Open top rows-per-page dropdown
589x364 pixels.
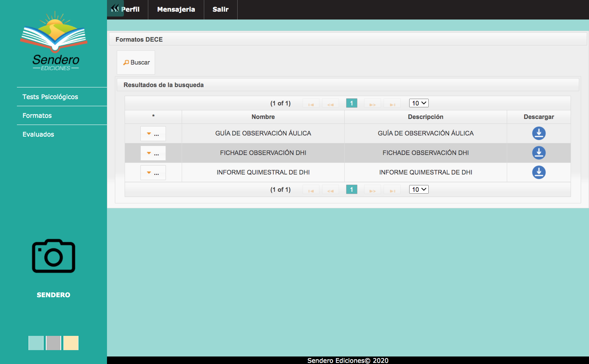click(419, 103)
